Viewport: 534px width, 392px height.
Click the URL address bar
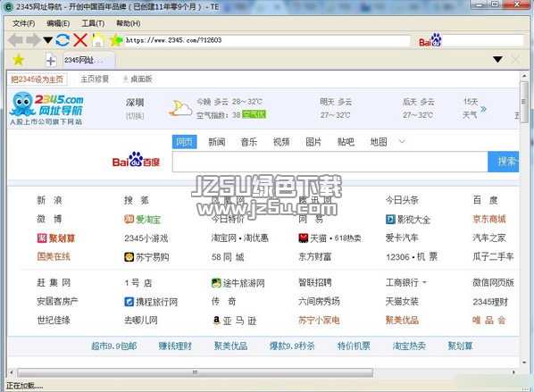point(267,40)
